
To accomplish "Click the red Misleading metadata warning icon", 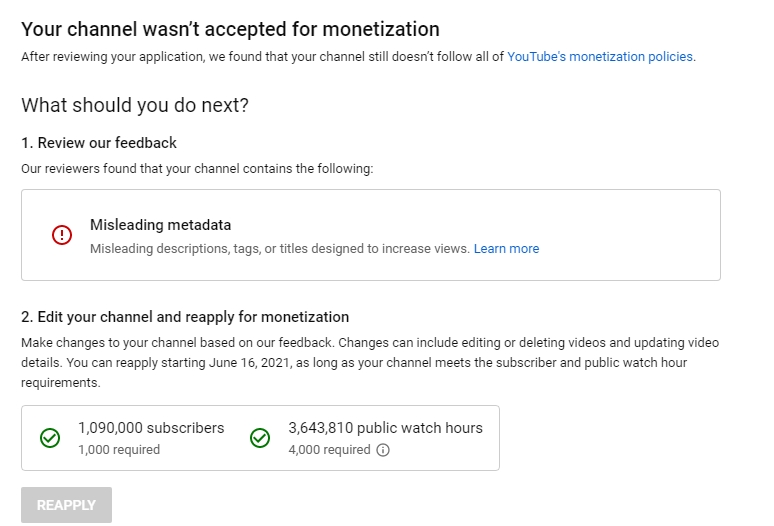I will click(x=62, y=235).
